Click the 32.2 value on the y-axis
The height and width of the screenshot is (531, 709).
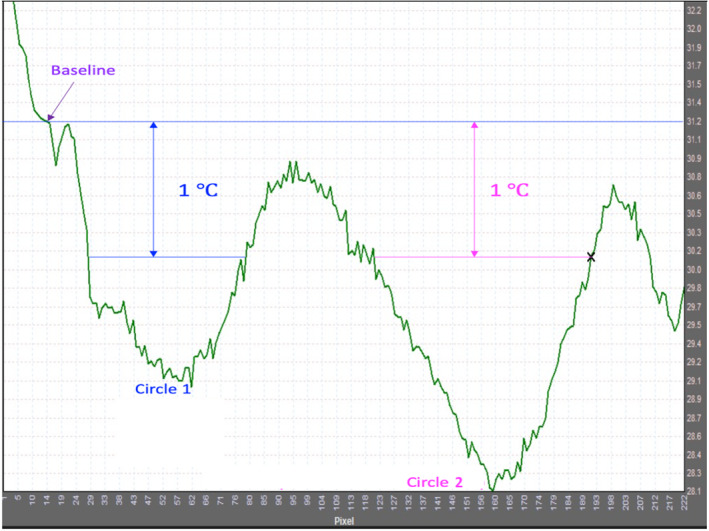tap(695, 9)
